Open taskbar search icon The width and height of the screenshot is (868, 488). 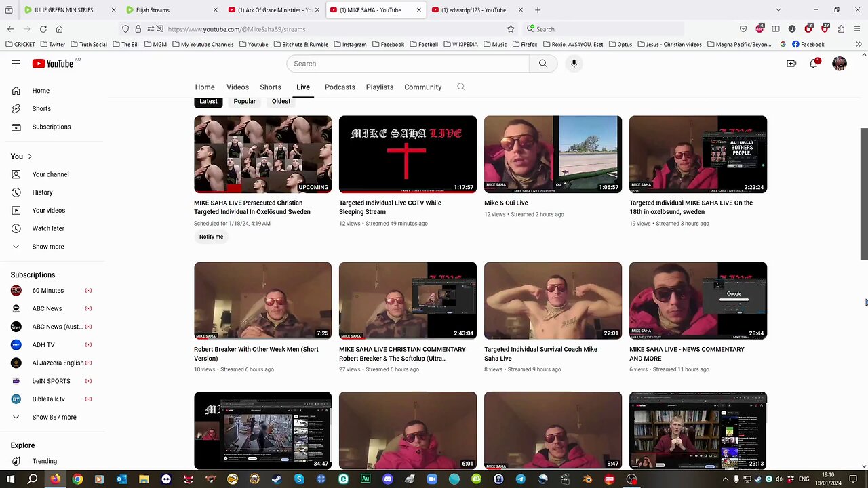pyautogui.click(x=33, y=479)
